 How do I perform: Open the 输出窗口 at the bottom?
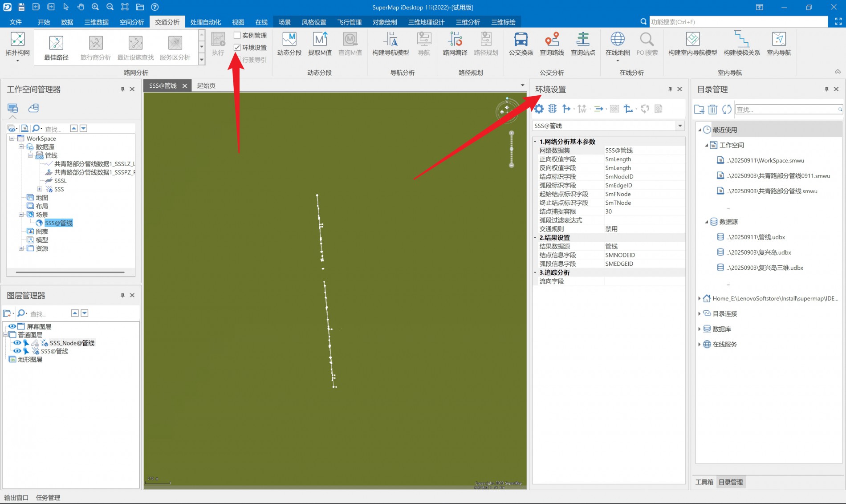click(x=16, y=497)
